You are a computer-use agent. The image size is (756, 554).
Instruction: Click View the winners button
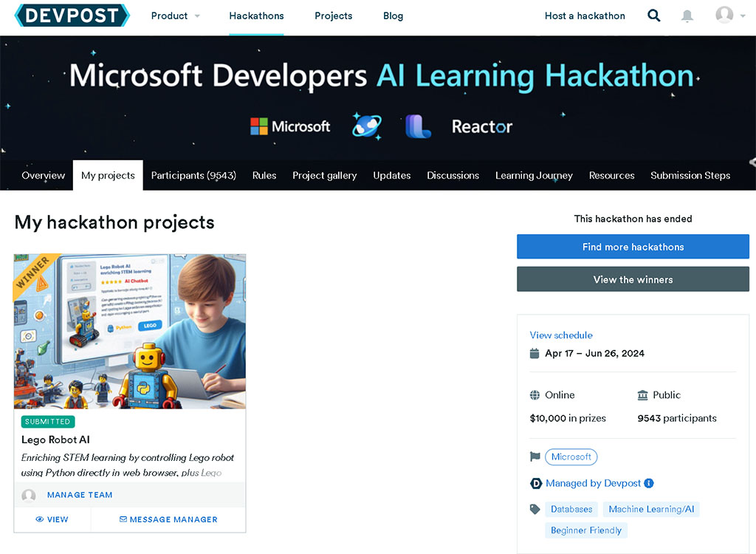[x=633, y=279]
